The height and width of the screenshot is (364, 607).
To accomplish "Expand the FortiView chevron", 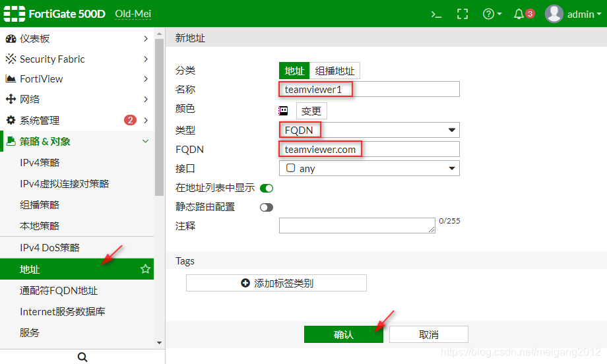I will [146, 79].
